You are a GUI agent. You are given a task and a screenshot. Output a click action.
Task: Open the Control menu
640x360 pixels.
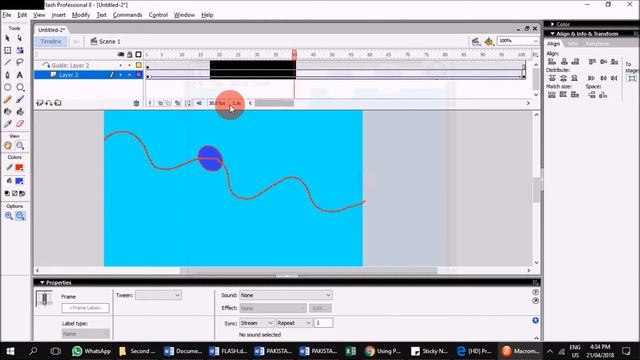coord(158,15)
